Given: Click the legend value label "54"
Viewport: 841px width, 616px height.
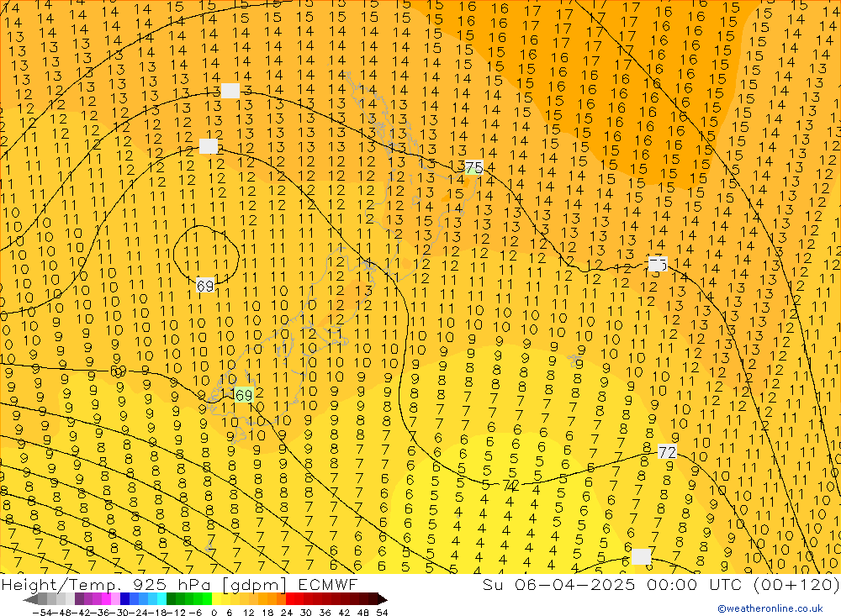Looking at the screenshot, I should [x=382, y=613].
